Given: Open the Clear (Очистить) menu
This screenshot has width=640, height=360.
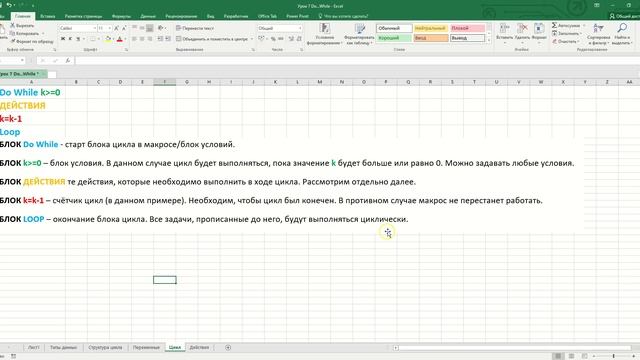Looking at the screenshot, I should (565, 41).
